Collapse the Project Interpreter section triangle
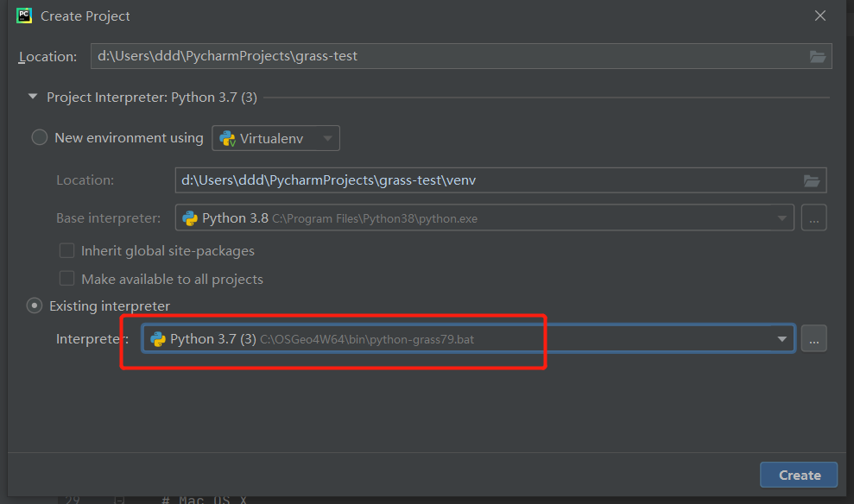The width and height of the screenshot is (854, 504). (x=33, y=98)
